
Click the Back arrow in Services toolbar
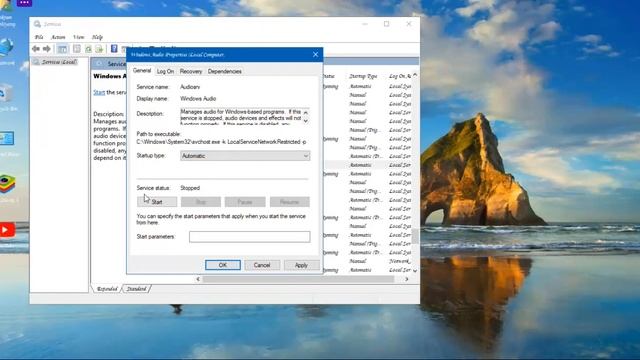click(x=36, y=49)
